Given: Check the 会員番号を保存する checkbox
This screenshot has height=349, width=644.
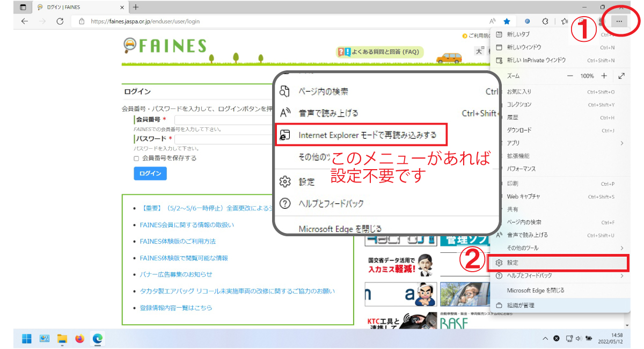Looking at the screenshot, I should pyautogui.click(x=136, y=158).
